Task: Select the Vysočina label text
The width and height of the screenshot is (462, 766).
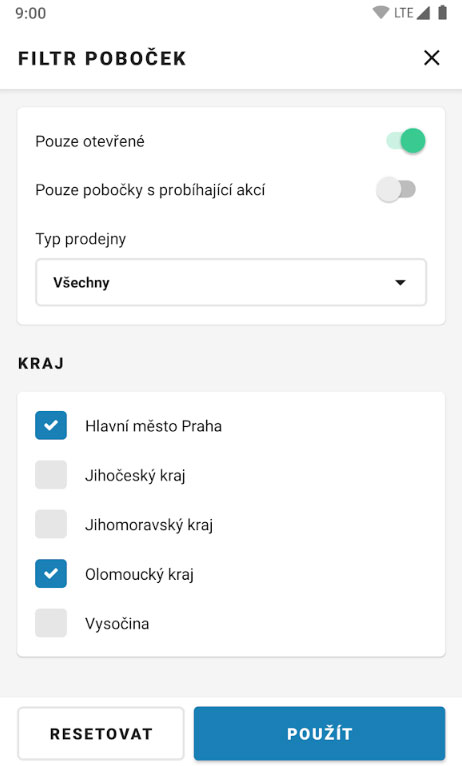Action: pyautogui.click(x=117, y=623)
